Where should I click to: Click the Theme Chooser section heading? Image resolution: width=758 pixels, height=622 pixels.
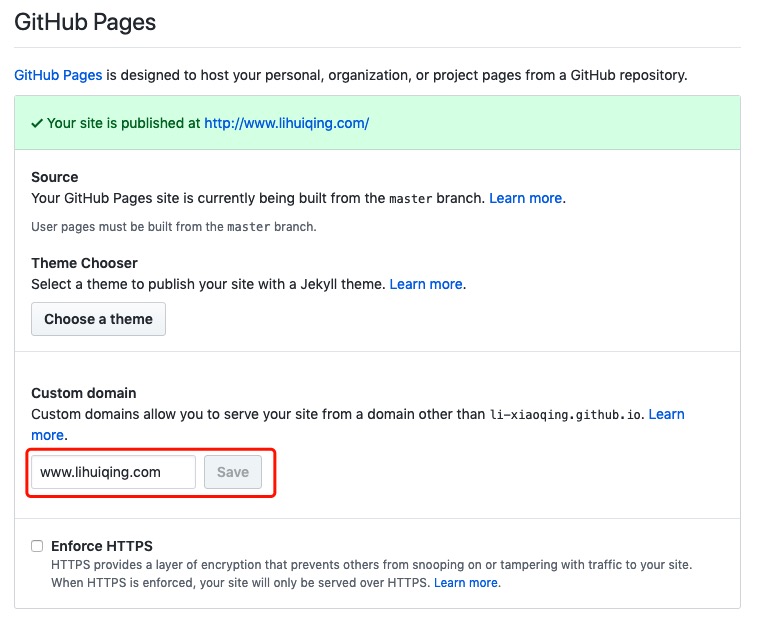pyautogui.click(x=84, y=263)
